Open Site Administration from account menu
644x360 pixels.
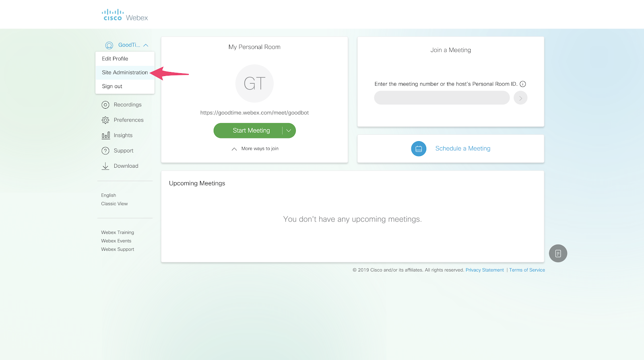pyautogui.click(x=125, y=72)
